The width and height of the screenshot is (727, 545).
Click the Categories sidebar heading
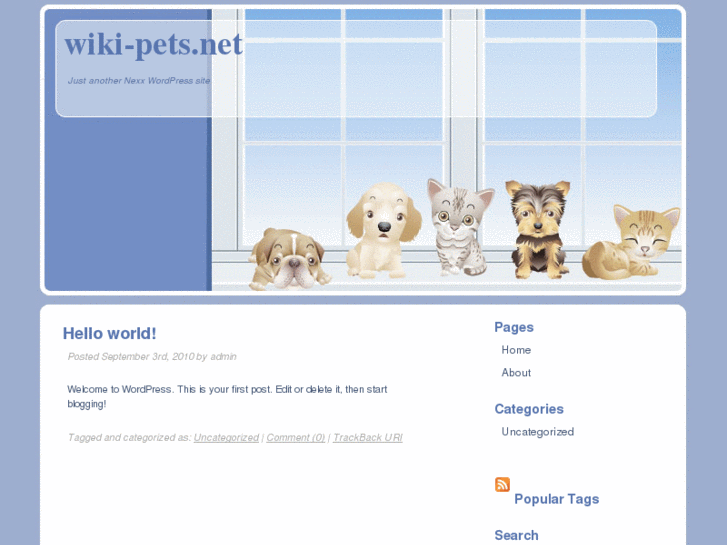[529, 409]
